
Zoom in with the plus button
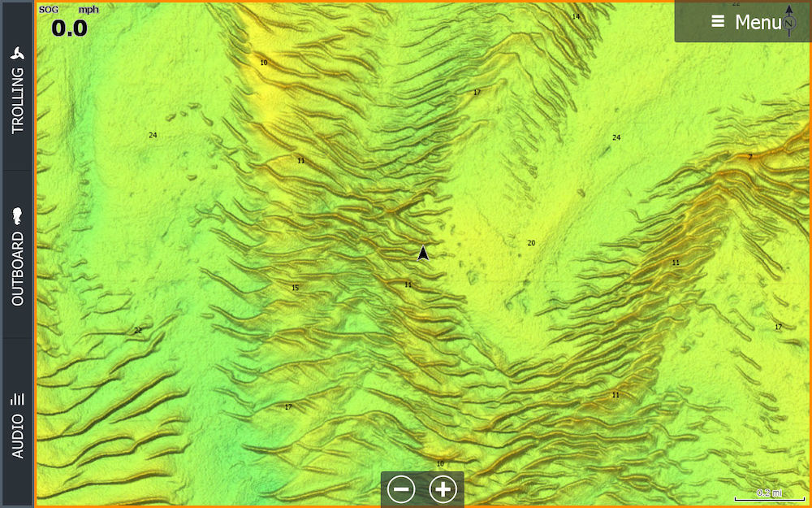[x=442, y=489]
